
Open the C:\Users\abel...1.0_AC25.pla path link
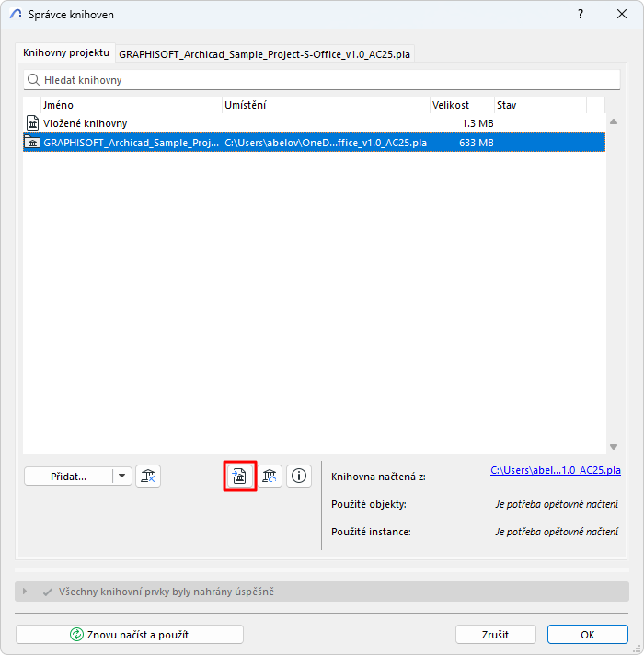tap(556, 470)
